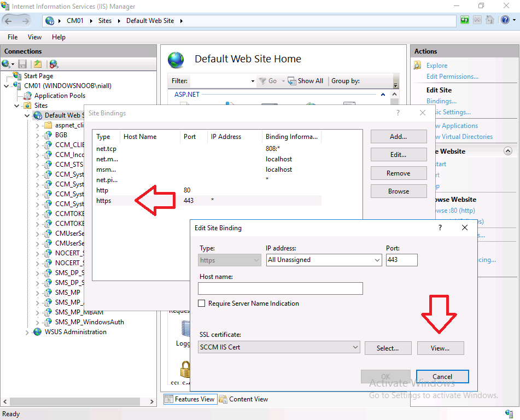Select the BGB application in tree
Viewport: 520px width, 420px height.
[x=61, y=135]
